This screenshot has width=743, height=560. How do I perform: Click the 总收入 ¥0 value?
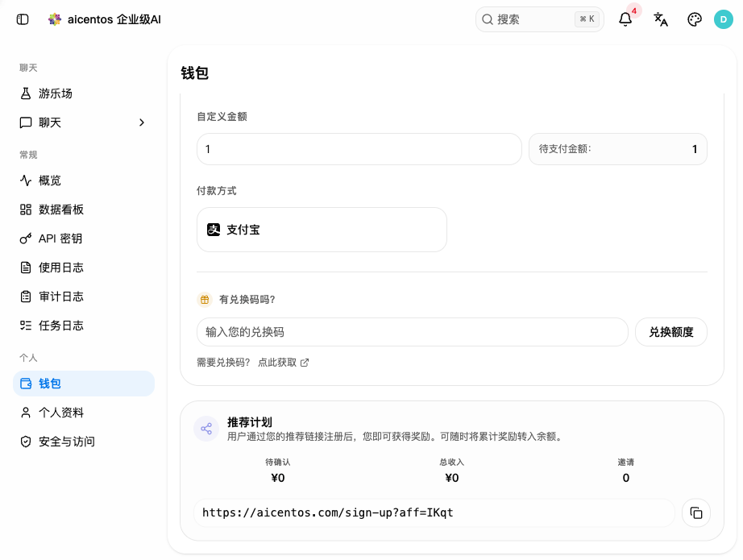(451, 478)
